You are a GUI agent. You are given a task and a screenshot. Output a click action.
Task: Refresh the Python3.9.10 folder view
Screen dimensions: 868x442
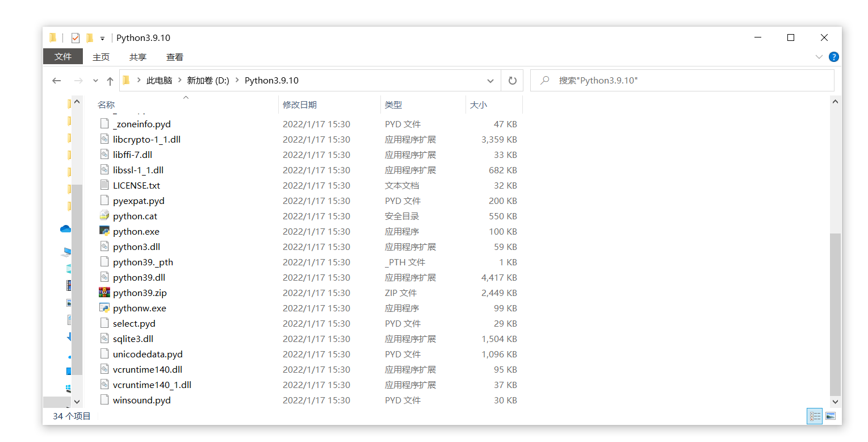coord(512,81)
